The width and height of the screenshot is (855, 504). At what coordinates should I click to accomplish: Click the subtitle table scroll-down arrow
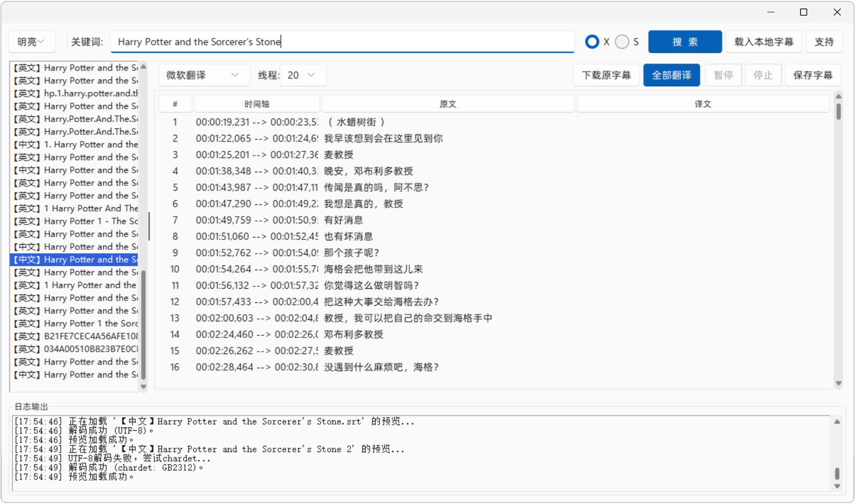838,383
